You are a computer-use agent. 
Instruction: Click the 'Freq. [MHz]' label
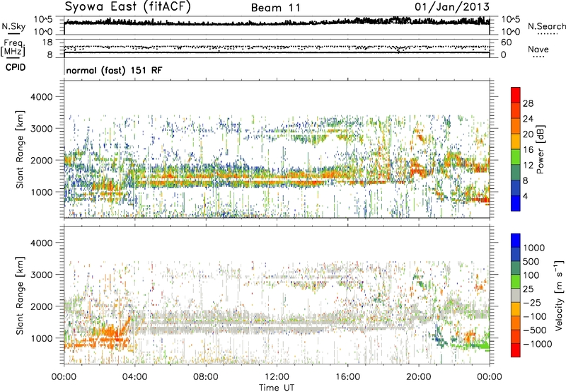13,47
